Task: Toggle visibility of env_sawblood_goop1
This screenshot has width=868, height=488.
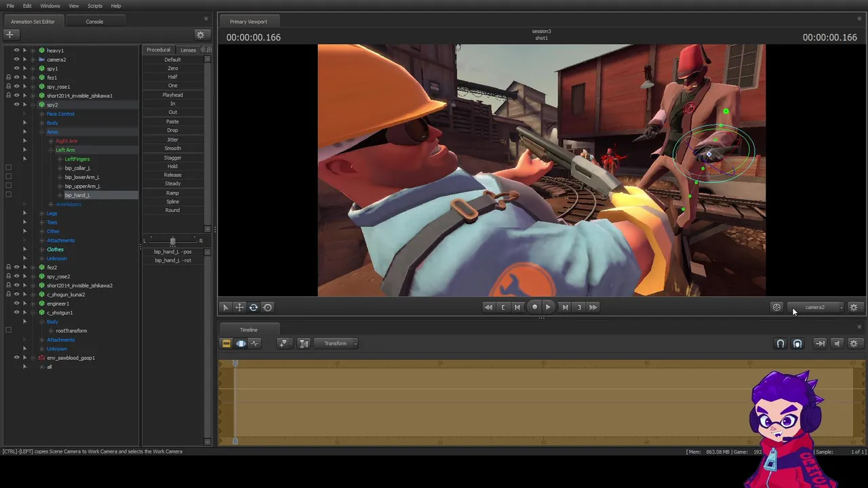Action: [17, 358]
